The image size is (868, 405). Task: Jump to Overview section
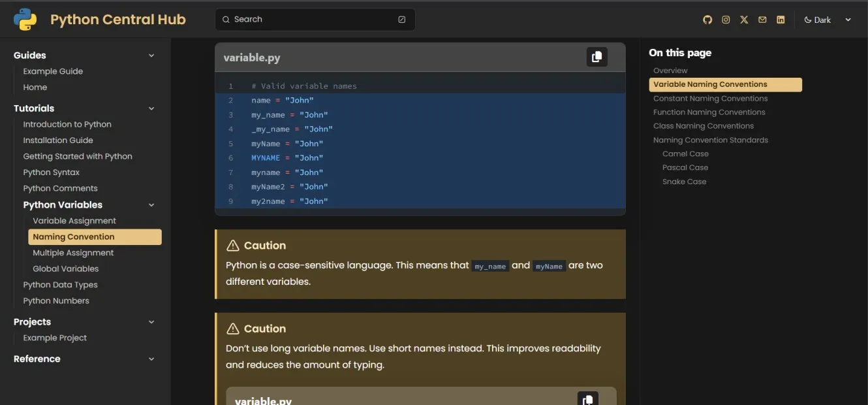pyautogui.click(x=670, y=71)
